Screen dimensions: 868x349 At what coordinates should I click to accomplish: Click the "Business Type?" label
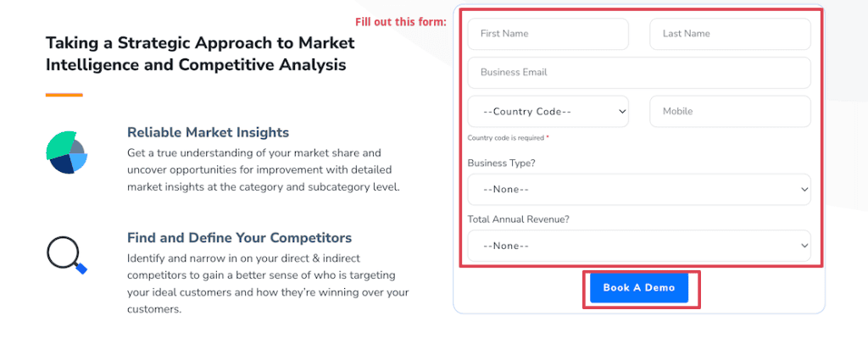pyautogui.click(x=501, y=162)
